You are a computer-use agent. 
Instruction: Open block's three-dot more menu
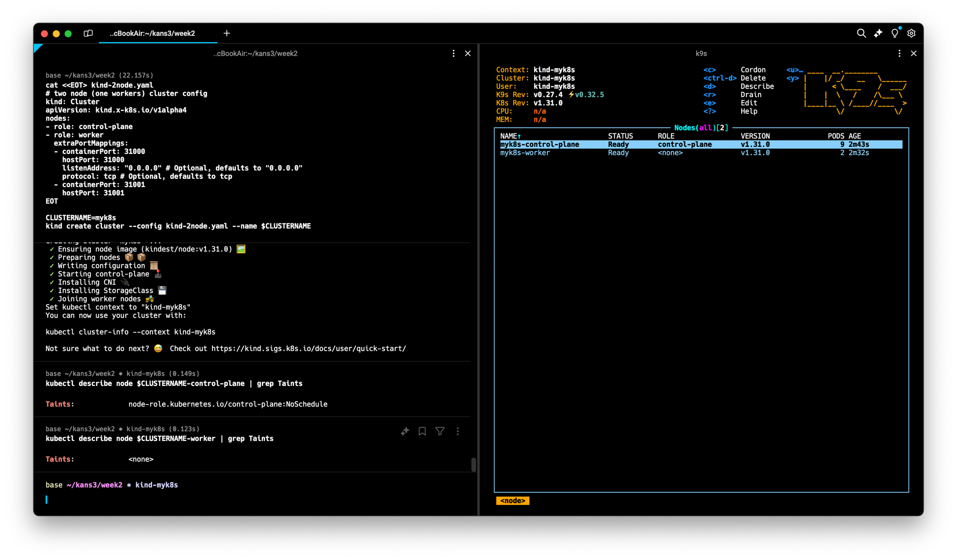[458, 431]
